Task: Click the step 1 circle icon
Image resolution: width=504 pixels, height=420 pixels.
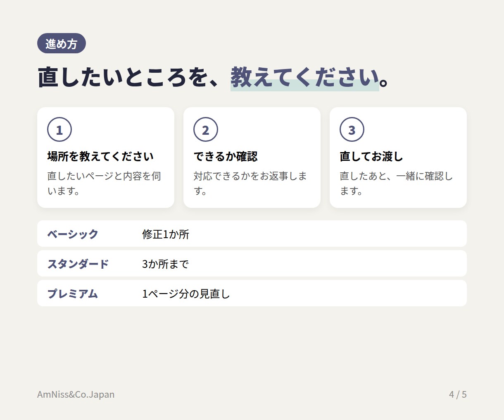Action: pyautogui.click(x=59, y=129)
